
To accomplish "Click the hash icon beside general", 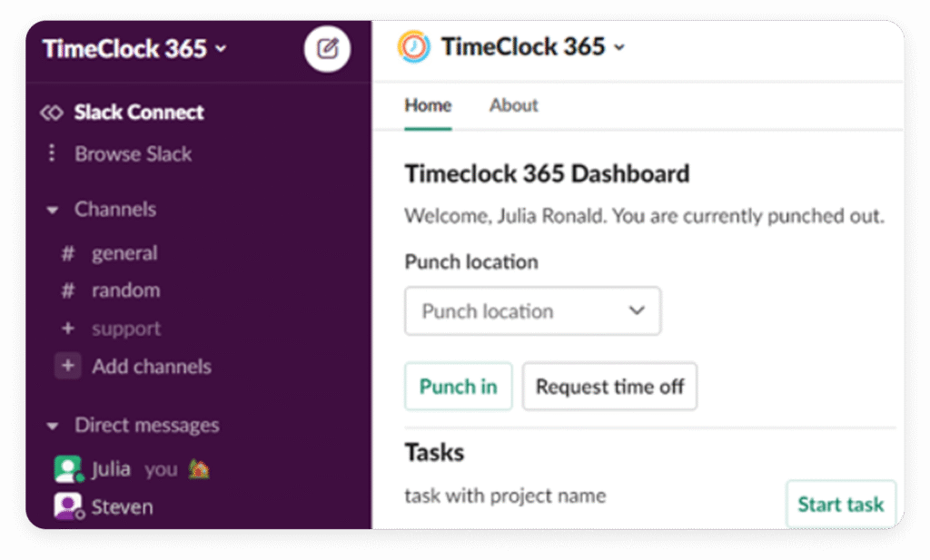I will (x=67, y=254).
